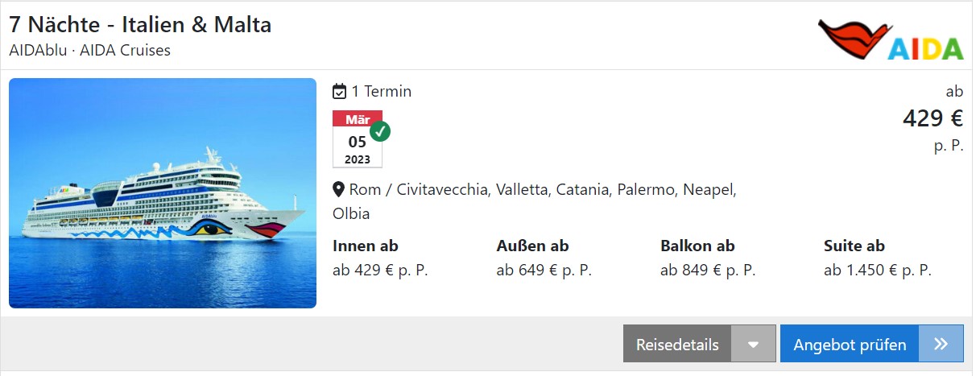Image resolution: width=980 pixels, height=376 pixels.
Task: Click the large 429 € headline price
Action: pyautogui.click(x=932, y=118)
